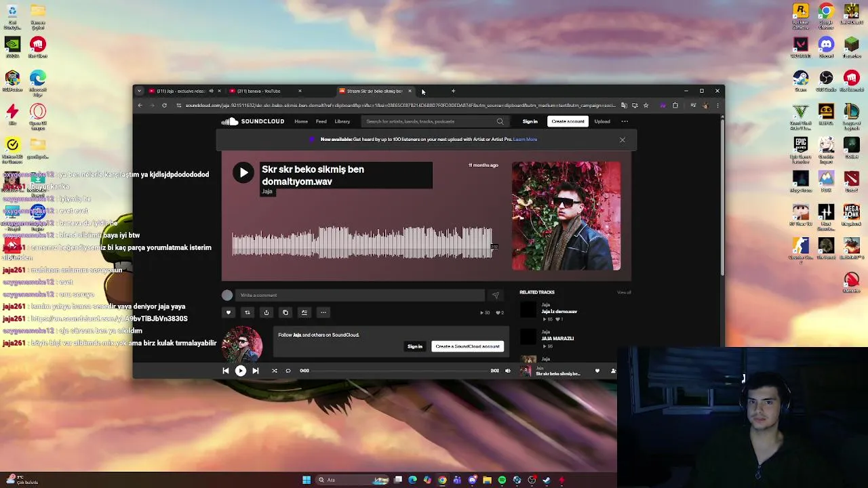This screenshot has height=488, width=868.
Task: Open related track JAJA MARAZLI
Action: coord(557,338)
